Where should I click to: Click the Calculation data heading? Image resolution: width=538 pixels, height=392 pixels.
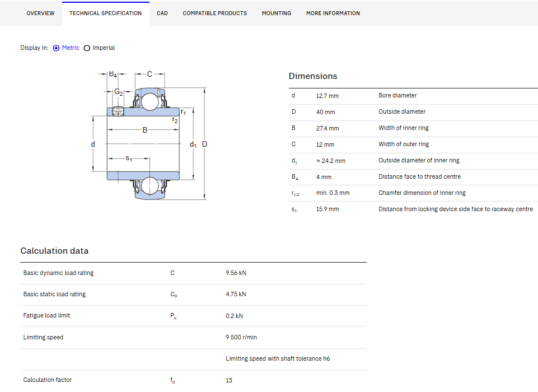point(54,251)
